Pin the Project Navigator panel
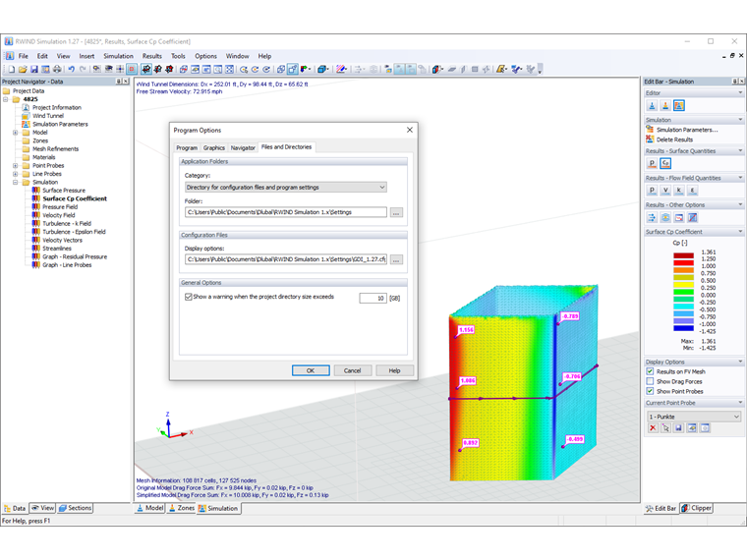Viewport: 747px width, 560px height. 119,82
